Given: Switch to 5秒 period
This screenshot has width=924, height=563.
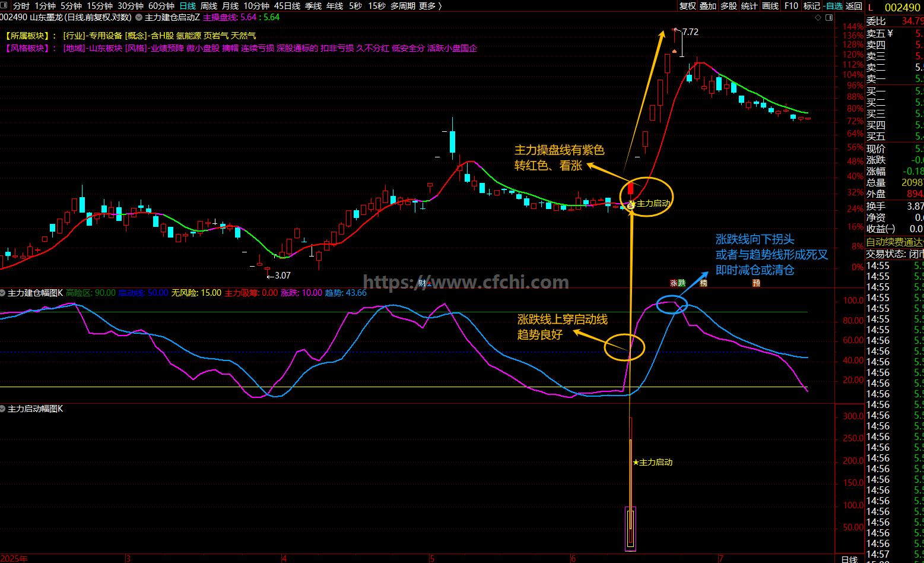Looking at the screenshot, I should pos(355,6).
